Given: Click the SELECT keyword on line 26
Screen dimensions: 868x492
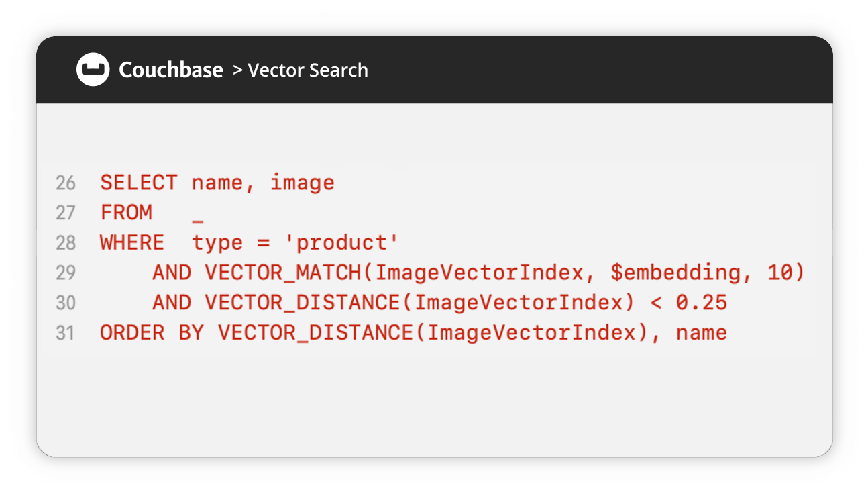Looking at the screenshot, I should 139,183.
